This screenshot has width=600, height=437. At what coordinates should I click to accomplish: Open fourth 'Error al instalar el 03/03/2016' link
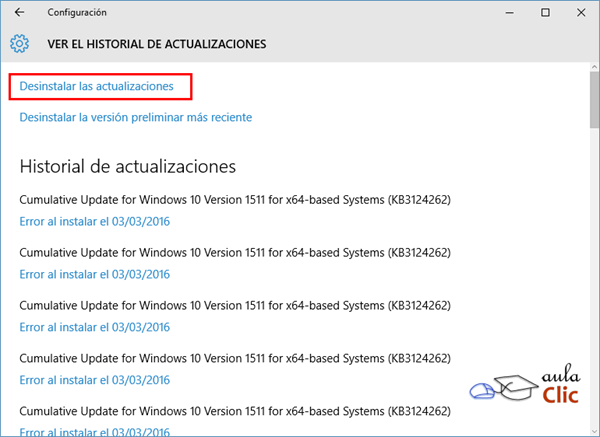(94, 380)
